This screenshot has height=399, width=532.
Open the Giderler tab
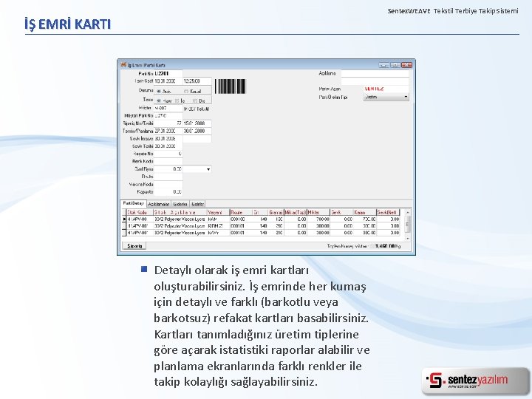(x=180, y=204)
